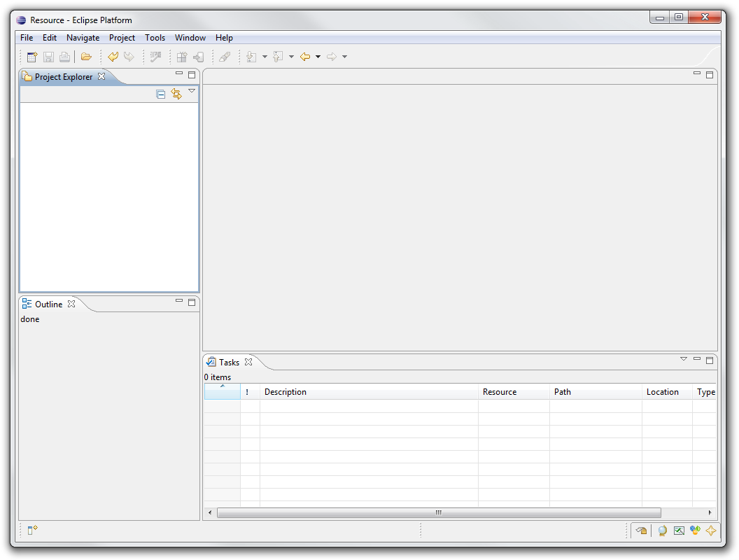The height and width of the screenshot is (560, 739).
Task: Click fast view icon in status bar
Action: (32, 531)
